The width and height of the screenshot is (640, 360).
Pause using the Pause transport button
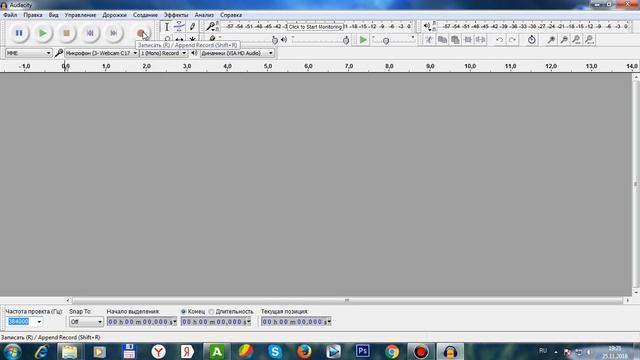click(x=19, y=33)
